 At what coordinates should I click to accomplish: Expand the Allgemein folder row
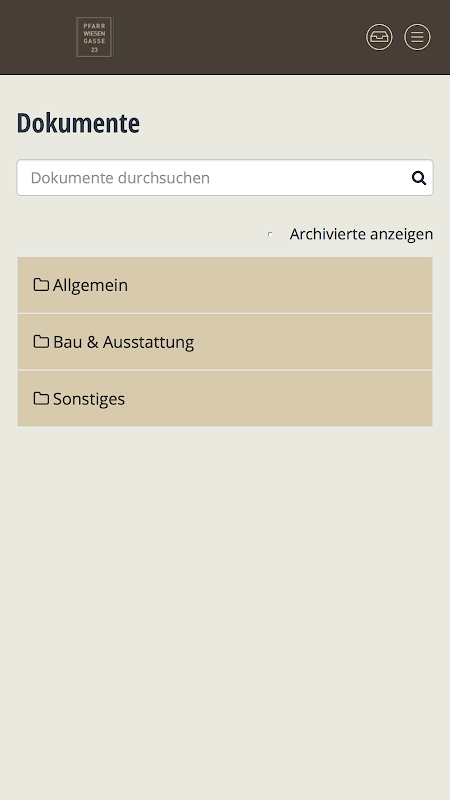tap(225, 285)
